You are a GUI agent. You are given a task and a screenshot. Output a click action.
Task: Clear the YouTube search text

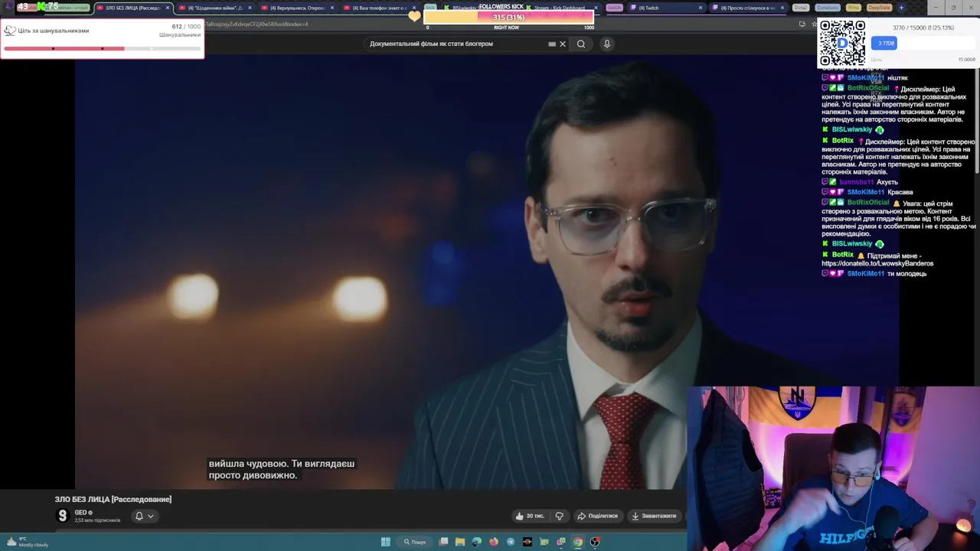563,44
